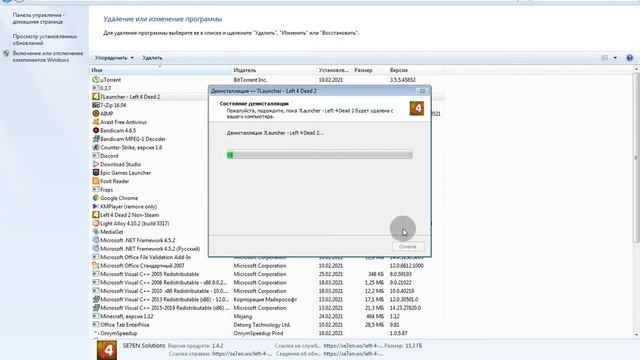Select Microsoft Visual C++ 2005 Redistributable row
Screen dimensions: 640x360
(x=267, y=274)
